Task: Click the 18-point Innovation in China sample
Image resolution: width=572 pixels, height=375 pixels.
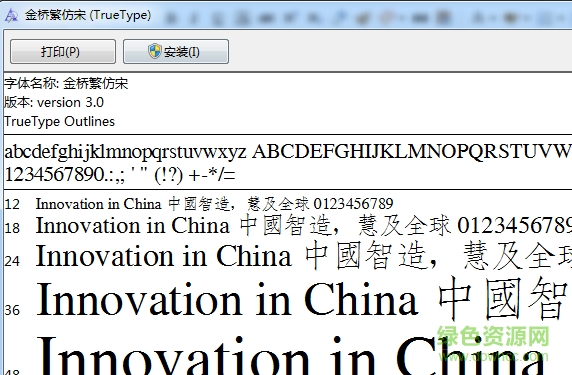Action: coord(304,225)
